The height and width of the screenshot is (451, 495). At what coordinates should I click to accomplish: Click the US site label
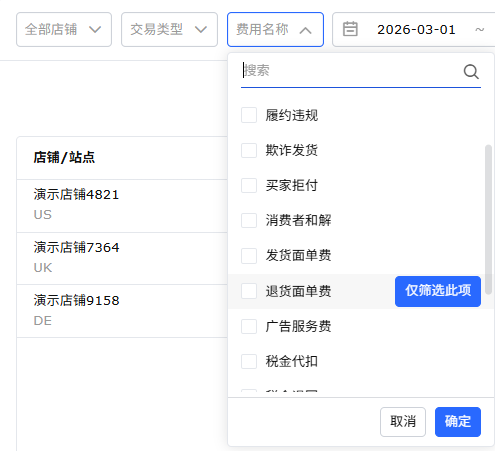(x=43, y=215)
